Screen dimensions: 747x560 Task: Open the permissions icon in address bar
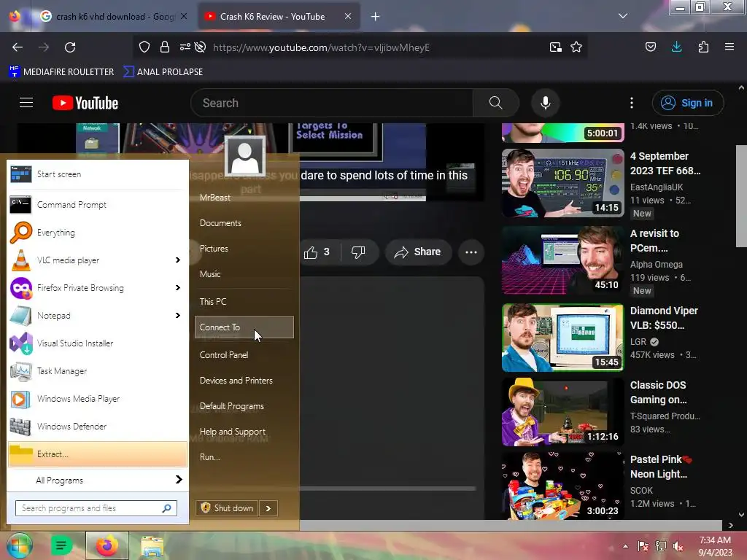tap(185, 47)
